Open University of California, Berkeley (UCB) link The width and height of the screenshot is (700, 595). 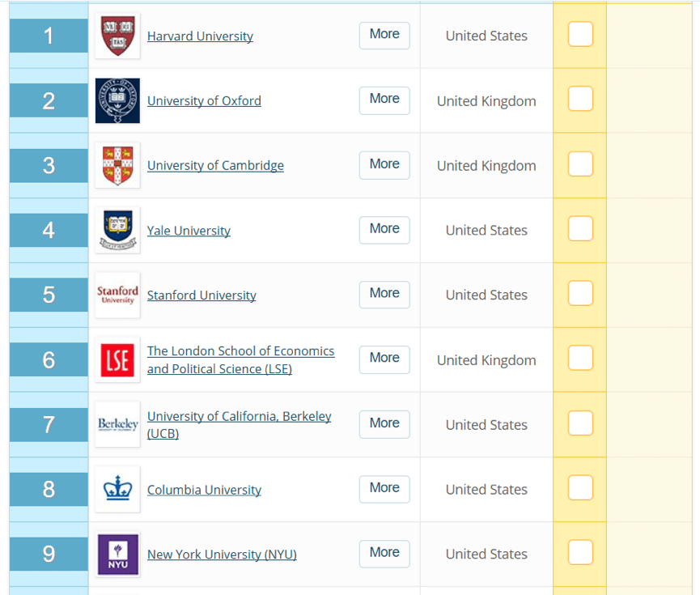tap(240, 425)
